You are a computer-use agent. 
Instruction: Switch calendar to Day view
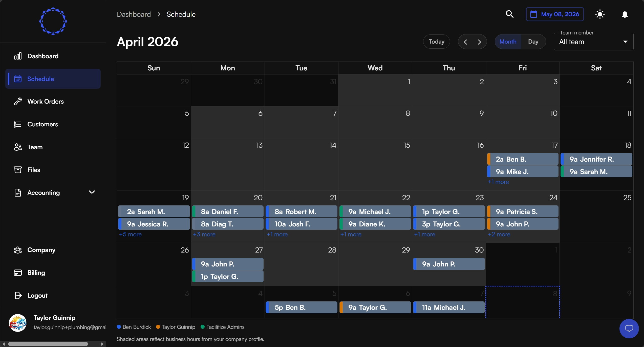point(533,42)
